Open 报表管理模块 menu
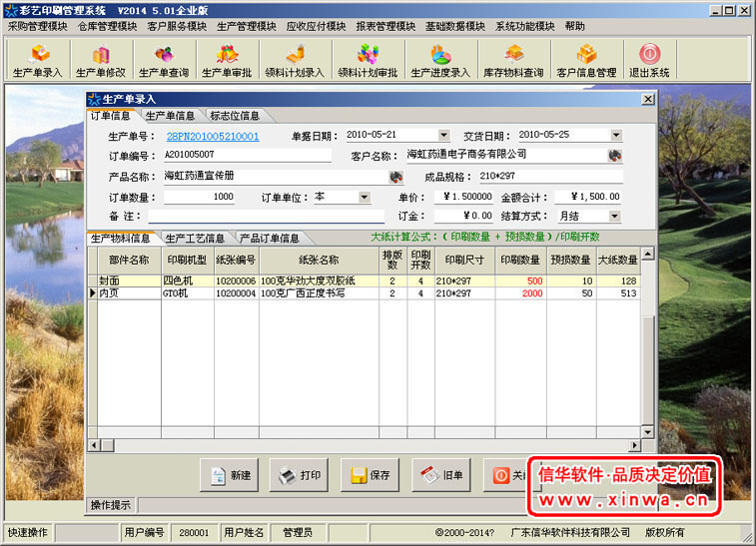Viewport: 756px width, 546px height. tap(385, 27)
